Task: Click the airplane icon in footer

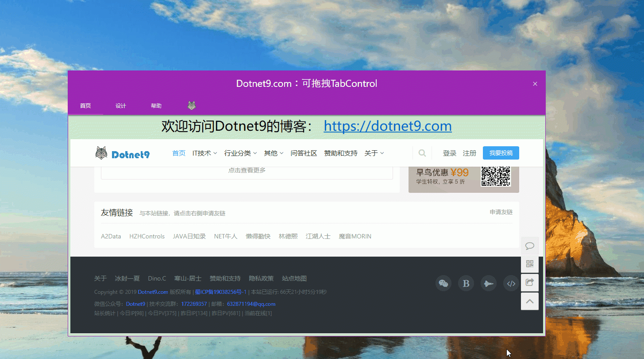Action: tap(489, 283)
